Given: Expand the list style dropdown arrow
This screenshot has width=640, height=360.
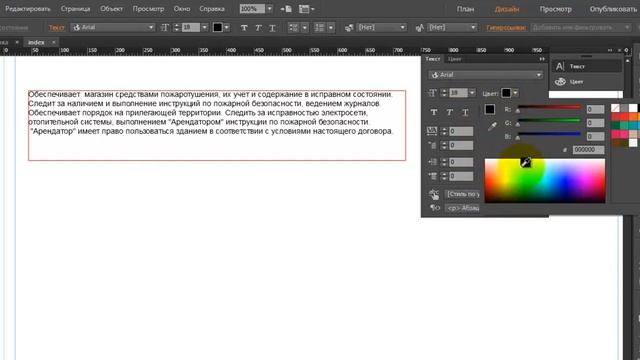Looking at the screenshot, I should pos(331,27).
